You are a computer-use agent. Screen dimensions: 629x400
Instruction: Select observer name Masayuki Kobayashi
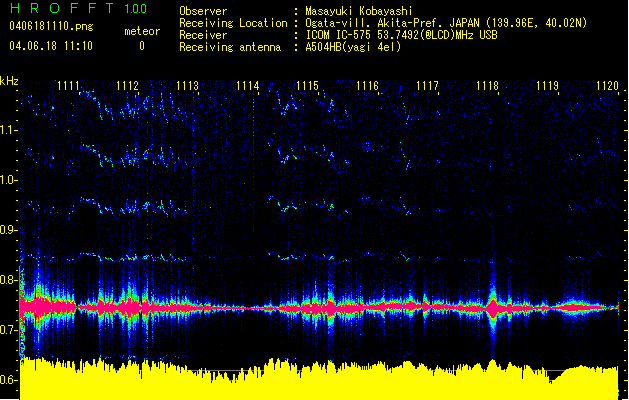click(359, 11)
